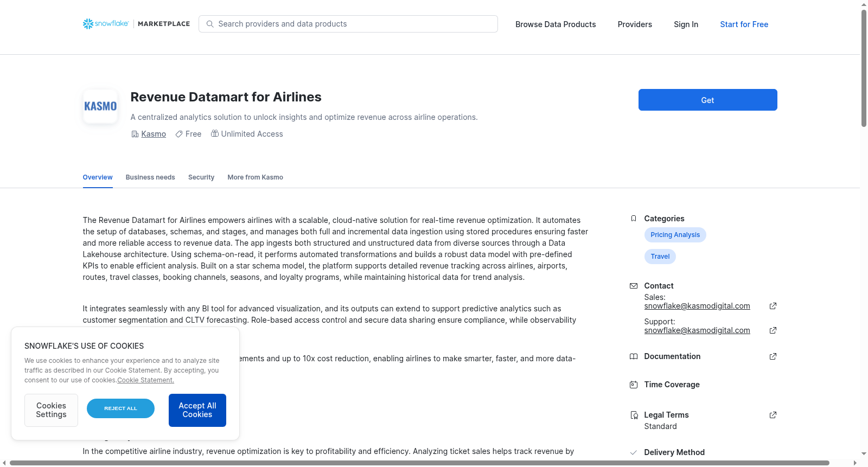Click the blue Get button
The image size is (868, 467).
[707, 100]
